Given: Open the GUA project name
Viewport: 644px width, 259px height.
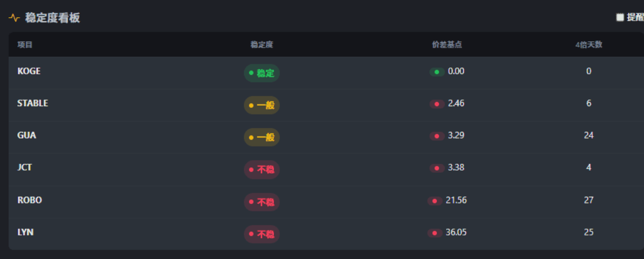Looking at the screenshot, I should [x=27, y=136].
